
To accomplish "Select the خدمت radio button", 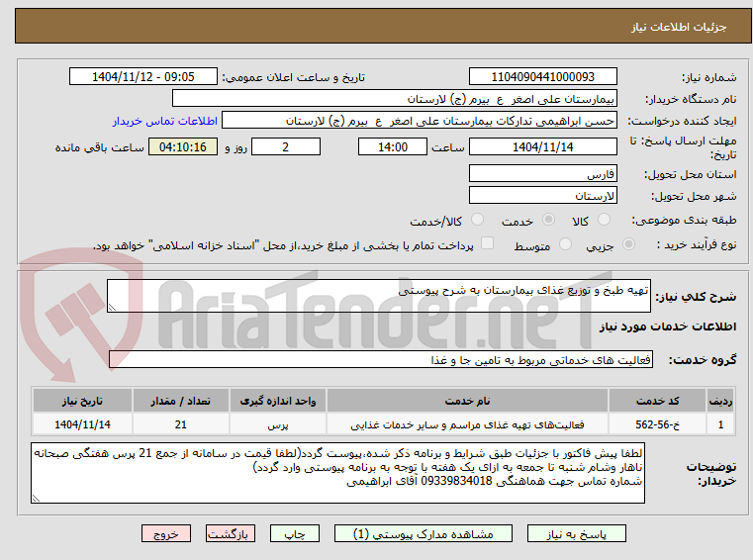I will point(548,220).
